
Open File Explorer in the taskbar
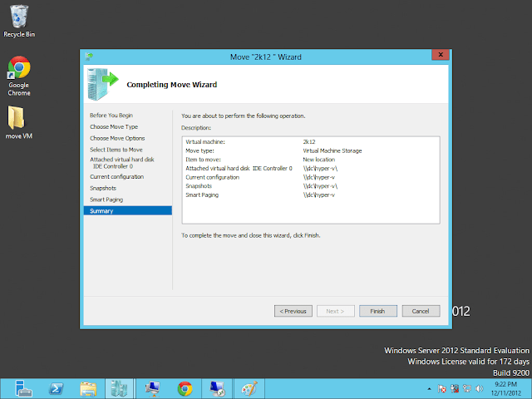[x=89, y=387]
